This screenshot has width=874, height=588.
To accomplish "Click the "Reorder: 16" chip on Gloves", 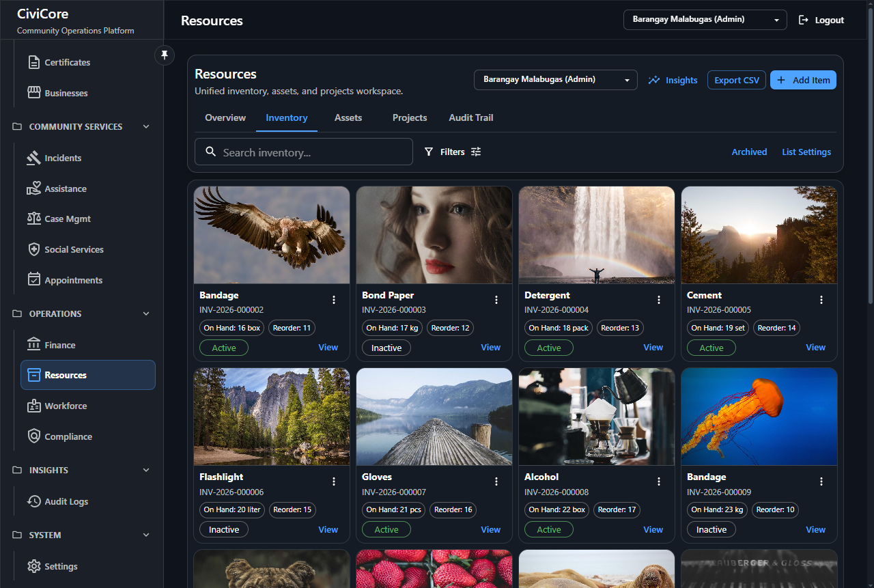I will click(x=453, y=509).
